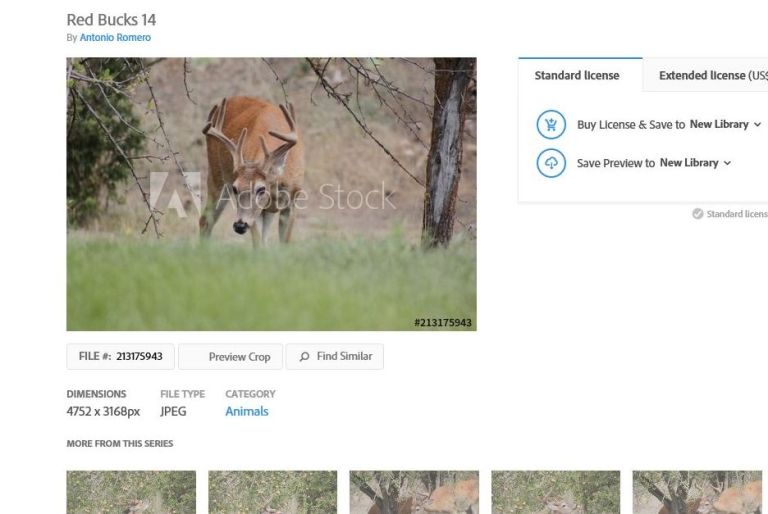The image size is (768, 514).
Task: Click the shopping cart Buy License icon
Action: 551,125
